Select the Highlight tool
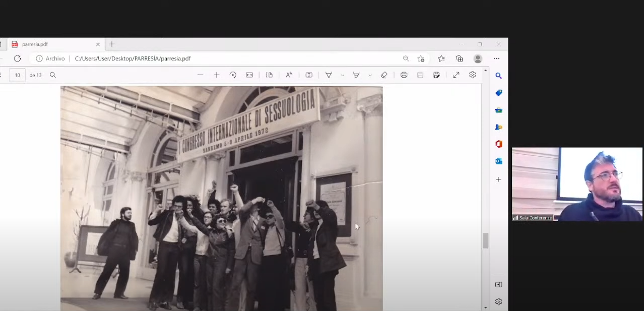Viewport: 644px width, 311px height. point(356,75)
